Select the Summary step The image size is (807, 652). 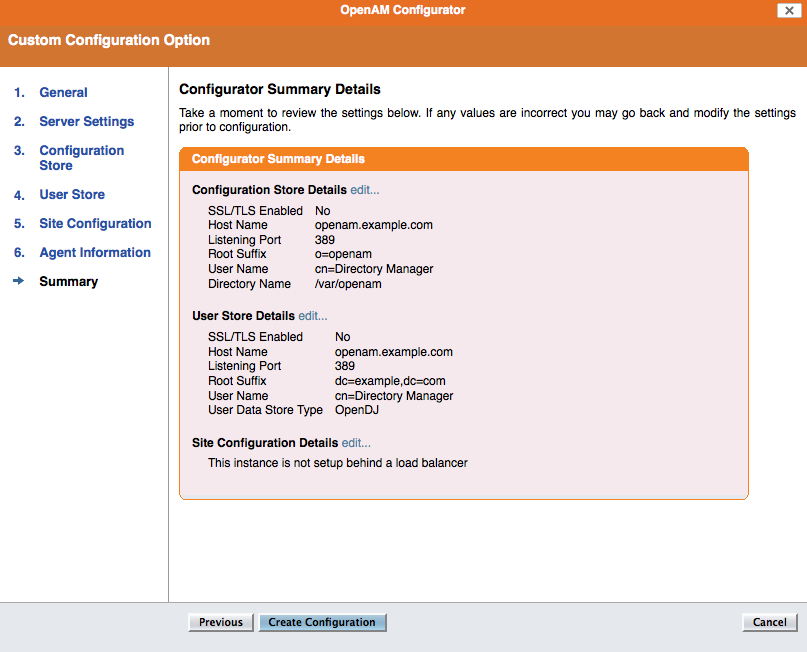(68, 281)
